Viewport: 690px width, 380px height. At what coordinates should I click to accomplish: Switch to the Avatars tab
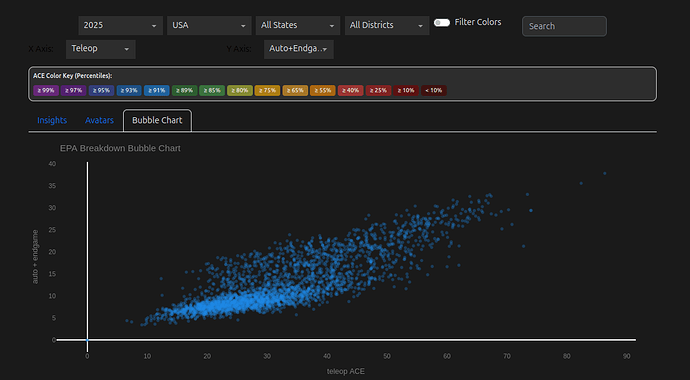pyautogui.click(x=99, y=120)
